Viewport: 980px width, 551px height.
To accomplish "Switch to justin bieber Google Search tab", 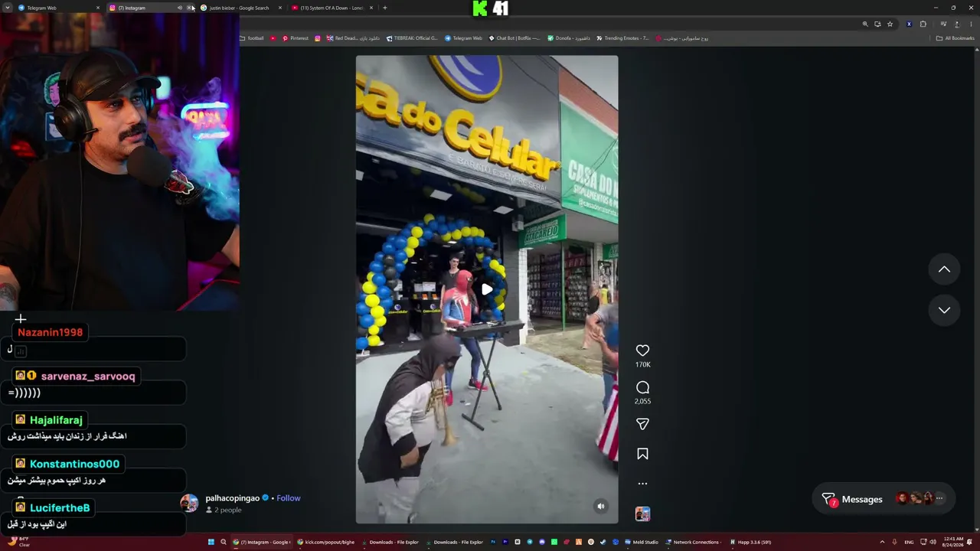I will [239, 8].
